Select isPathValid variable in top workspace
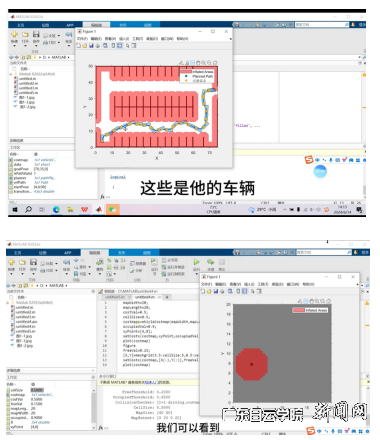This screenshot has height=440, width=380. click(x=21, y=173)
